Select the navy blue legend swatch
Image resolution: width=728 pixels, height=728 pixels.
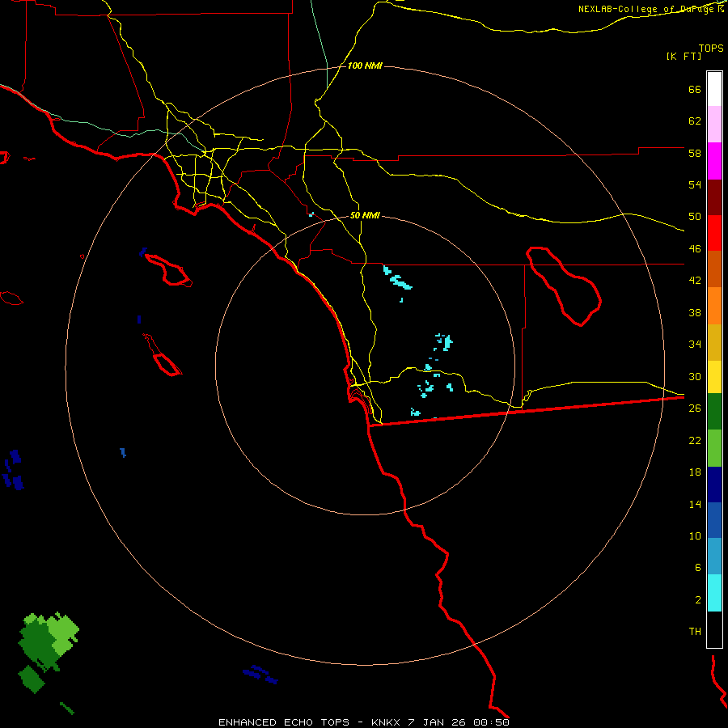[714, 485]
